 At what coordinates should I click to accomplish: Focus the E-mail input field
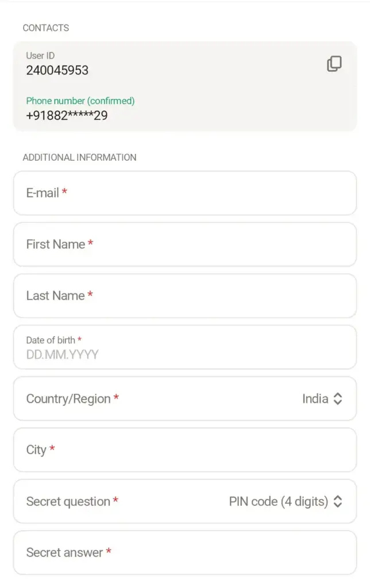[185, 193]
